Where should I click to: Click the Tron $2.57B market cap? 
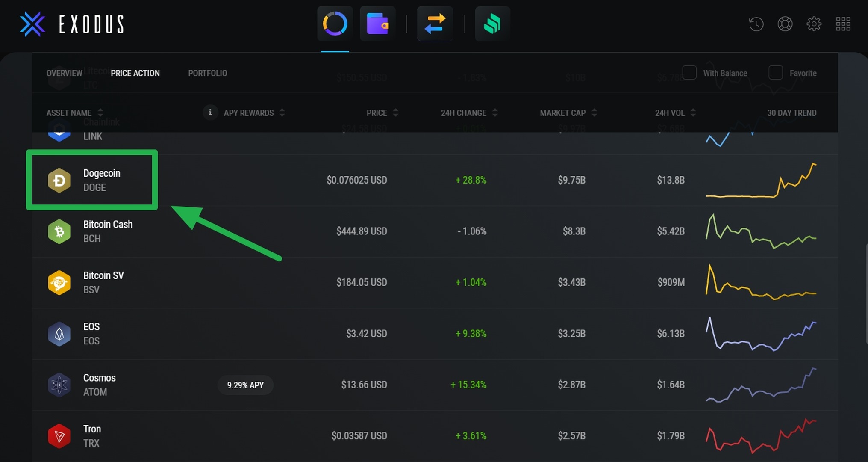(x=571, y=436)
